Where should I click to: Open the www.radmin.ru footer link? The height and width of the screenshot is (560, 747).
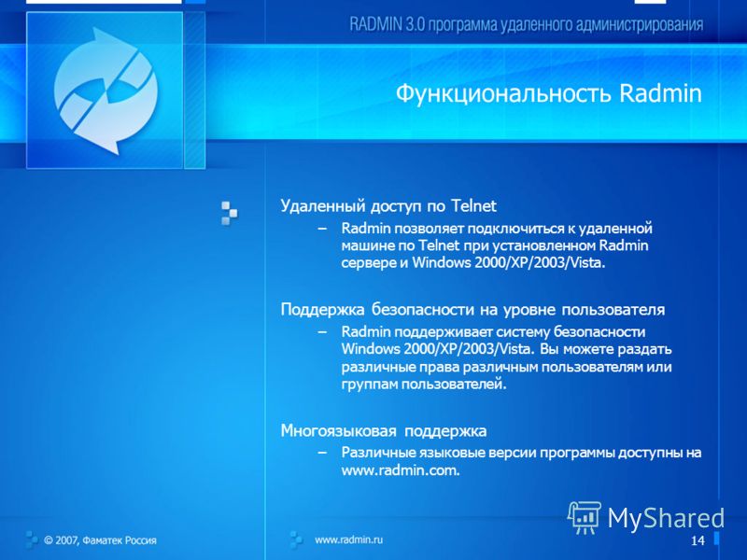click(348, 540)
